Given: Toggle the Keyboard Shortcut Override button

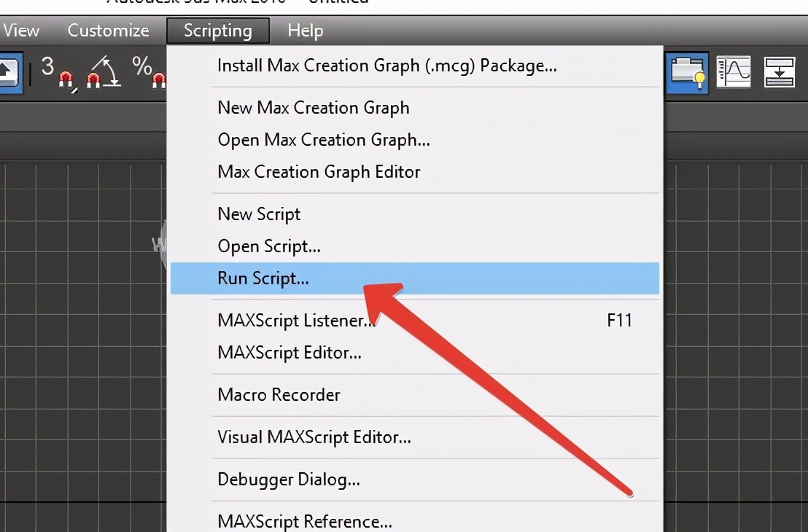Looking at the screenshot, I should coord(10,72).
